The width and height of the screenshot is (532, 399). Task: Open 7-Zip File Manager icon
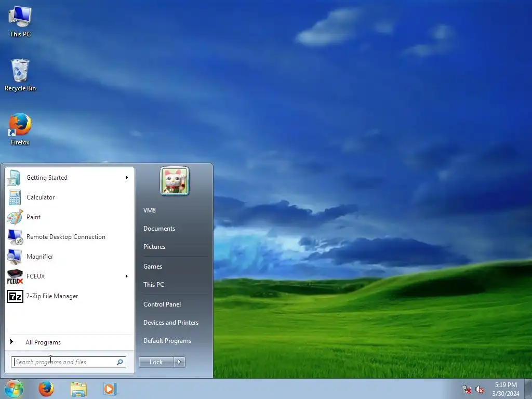tap(15, 296)
